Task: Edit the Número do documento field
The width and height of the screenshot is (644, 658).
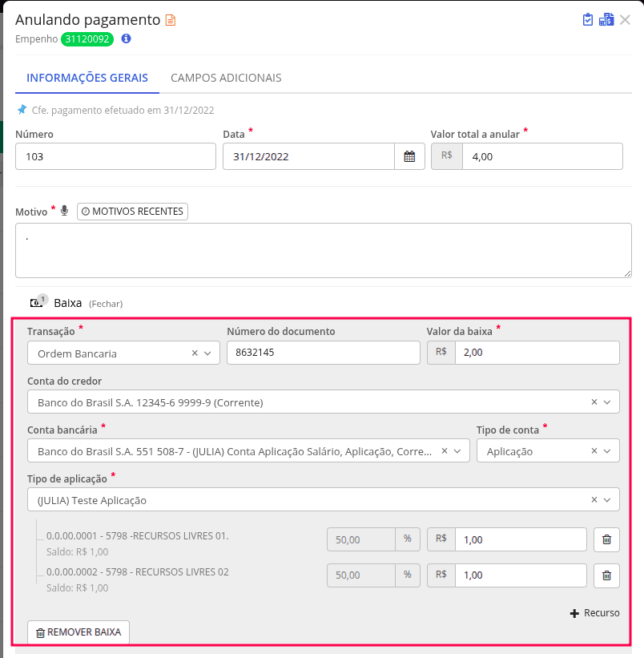Action: [x=324, y=353]
